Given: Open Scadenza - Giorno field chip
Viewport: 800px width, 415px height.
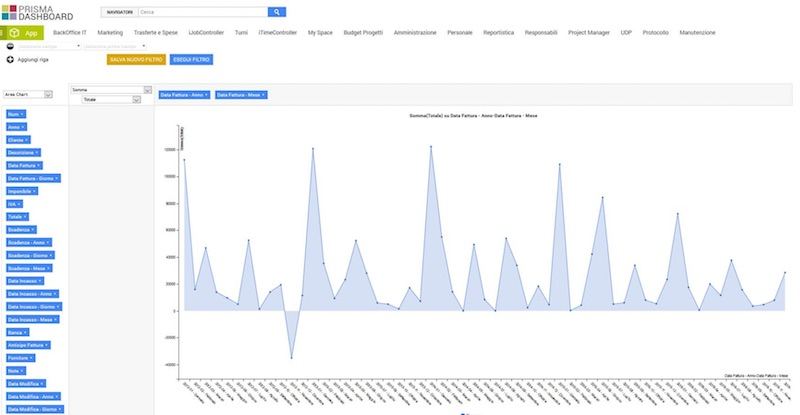Looking at the screenshot, I should tap(30, 255).
